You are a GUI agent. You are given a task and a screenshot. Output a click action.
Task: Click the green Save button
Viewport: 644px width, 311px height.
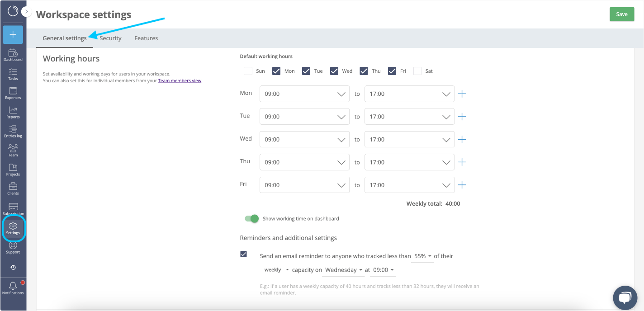click(x=622, y=14)
